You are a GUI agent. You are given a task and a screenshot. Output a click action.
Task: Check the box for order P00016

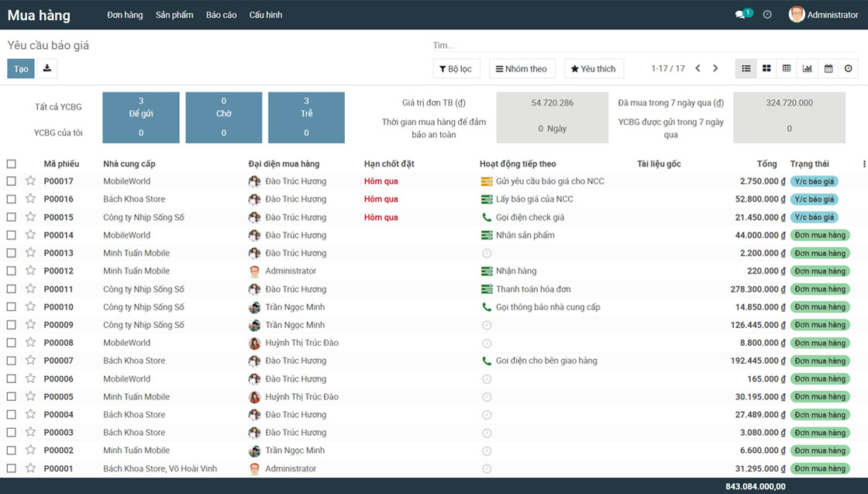click(x=11, y=199)
